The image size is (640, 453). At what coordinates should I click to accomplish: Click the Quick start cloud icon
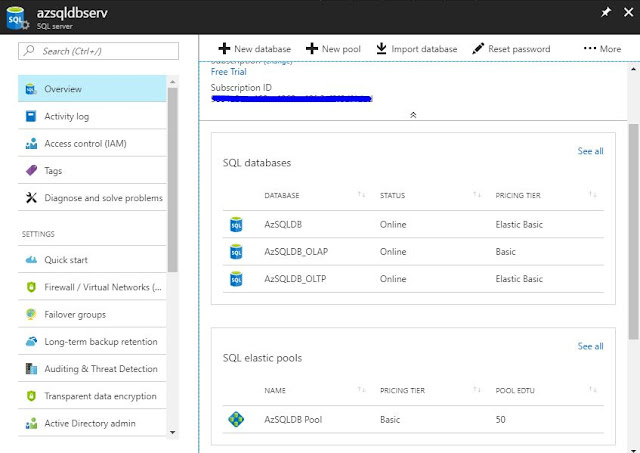pyautogui.click(x=31, y=260)
